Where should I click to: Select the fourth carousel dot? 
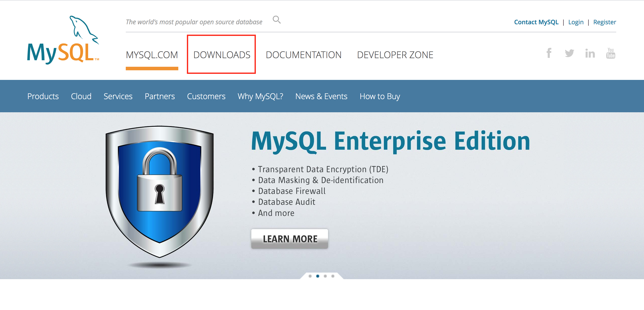(333, 276)
